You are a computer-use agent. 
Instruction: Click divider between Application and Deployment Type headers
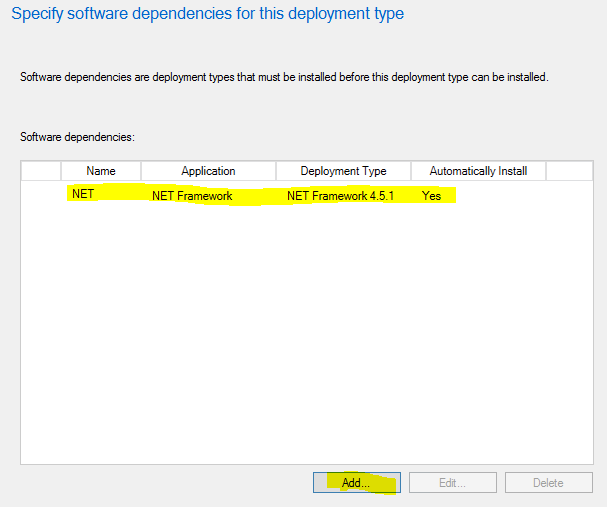click(276, 171)
